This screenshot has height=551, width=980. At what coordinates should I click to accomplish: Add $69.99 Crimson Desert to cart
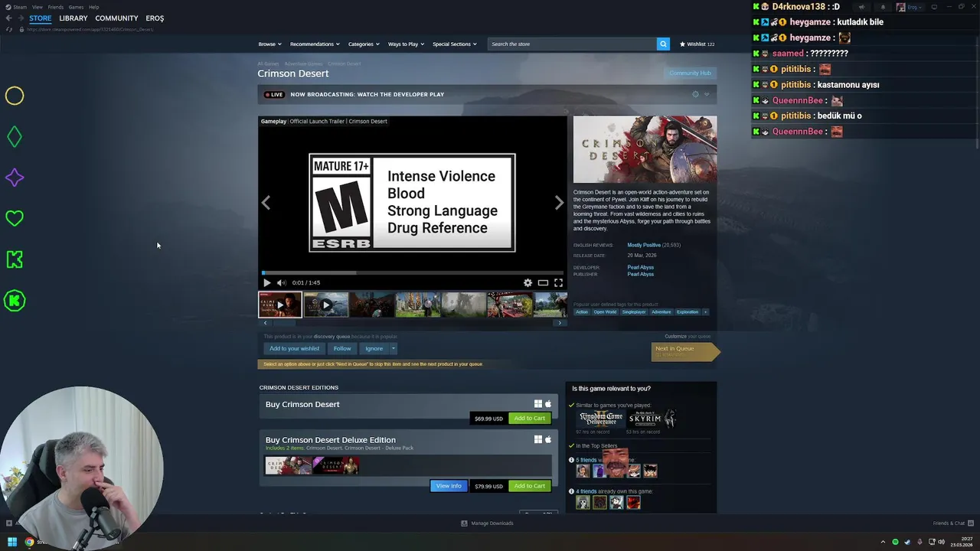[x=529, y=419]
